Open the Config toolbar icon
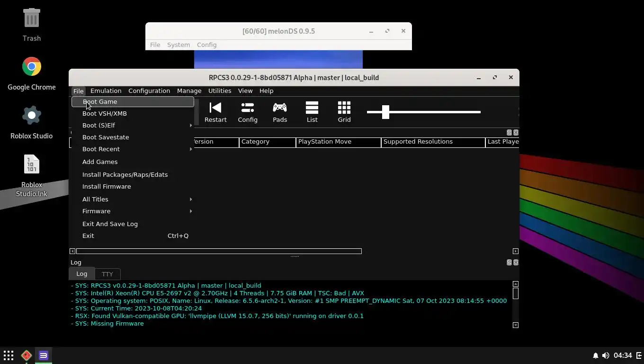The height and width of the screenshot is (364, 644). click(x=248, y=112)
